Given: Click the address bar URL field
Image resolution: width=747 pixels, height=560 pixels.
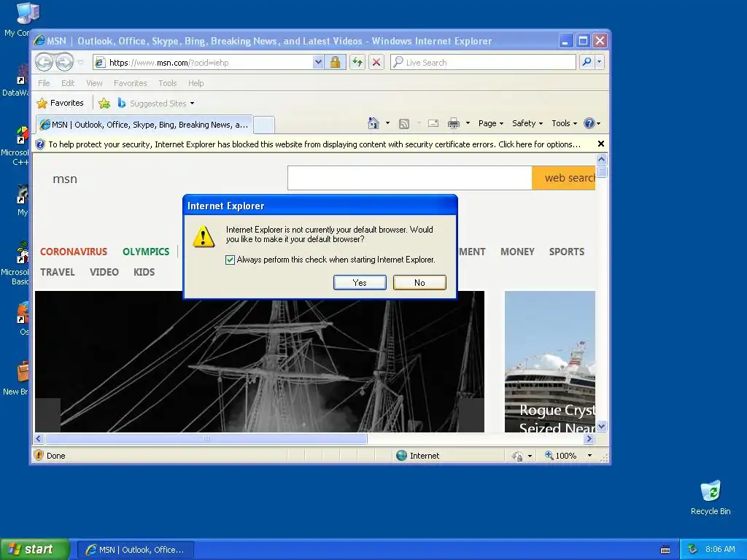Looking at the screenshot, I should point(203,63).
